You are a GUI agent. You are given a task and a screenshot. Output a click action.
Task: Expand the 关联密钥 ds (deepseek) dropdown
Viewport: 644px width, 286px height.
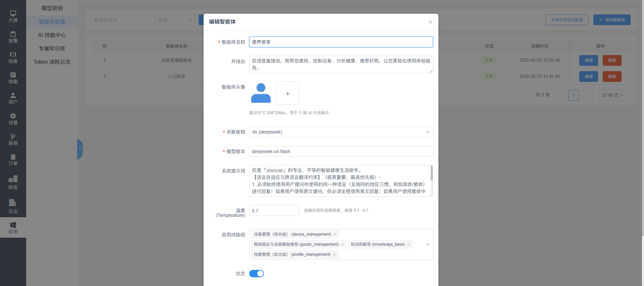click(x=341, y=132)
